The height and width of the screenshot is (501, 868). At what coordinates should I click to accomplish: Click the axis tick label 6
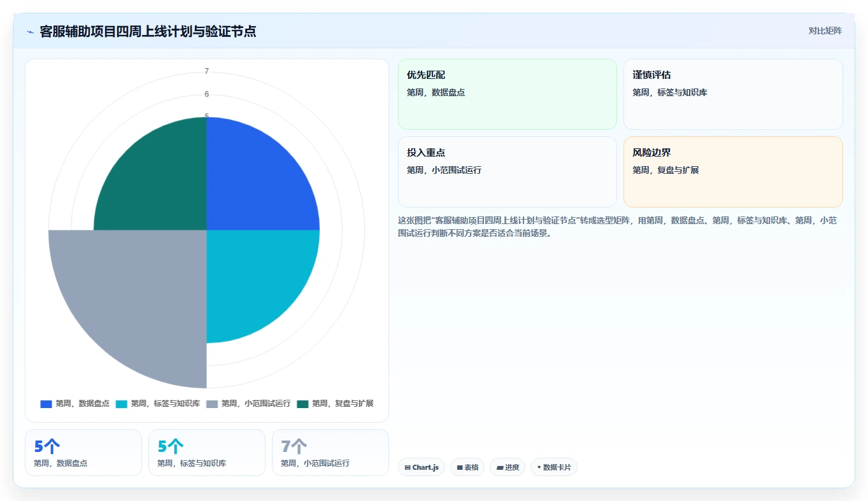coord(206,94)
